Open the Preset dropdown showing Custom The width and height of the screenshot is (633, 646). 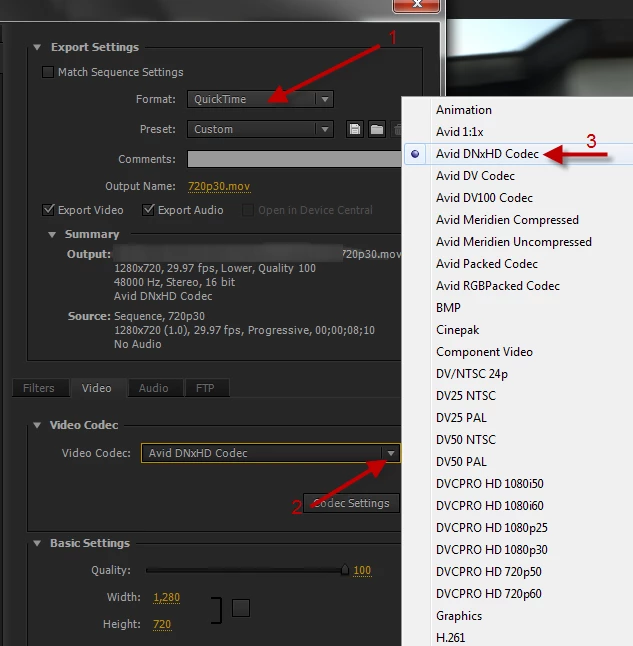(260, 129)
